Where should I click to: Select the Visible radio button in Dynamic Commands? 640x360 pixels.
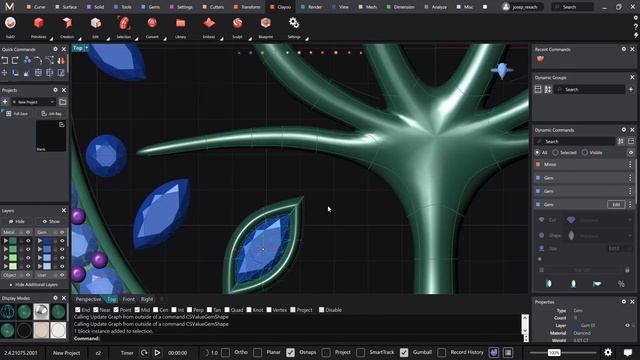pos(585,152)
